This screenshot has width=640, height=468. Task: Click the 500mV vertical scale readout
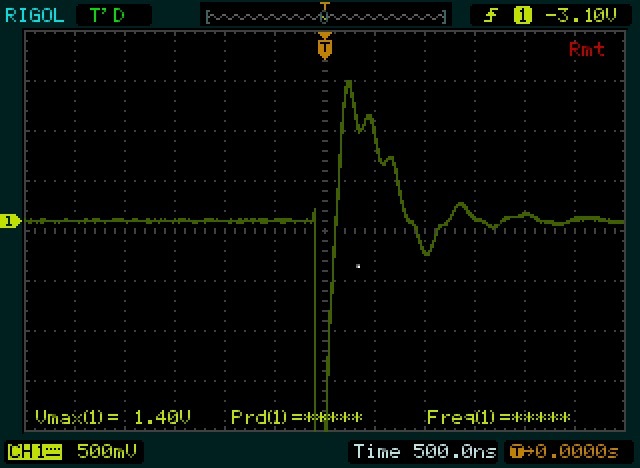[x=107, y=451]
